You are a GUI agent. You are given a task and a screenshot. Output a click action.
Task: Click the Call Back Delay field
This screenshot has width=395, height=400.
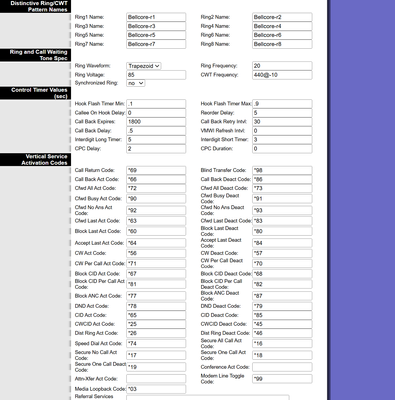(156, 131)
